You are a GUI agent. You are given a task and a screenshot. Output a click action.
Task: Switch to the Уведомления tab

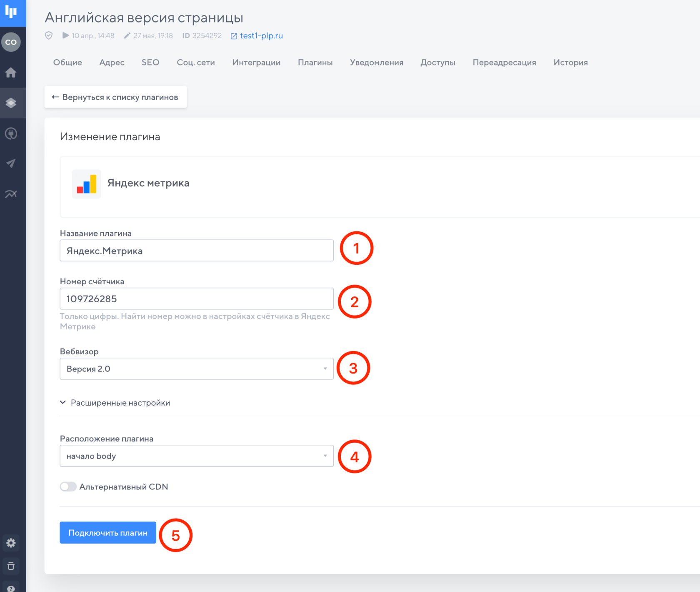[x=377, y=63]
